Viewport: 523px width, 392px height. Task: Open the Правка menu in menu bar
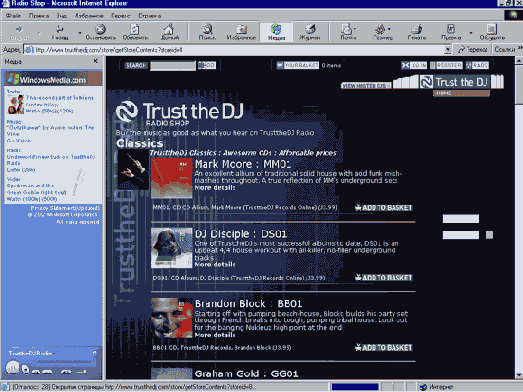(x=39, y=16)
